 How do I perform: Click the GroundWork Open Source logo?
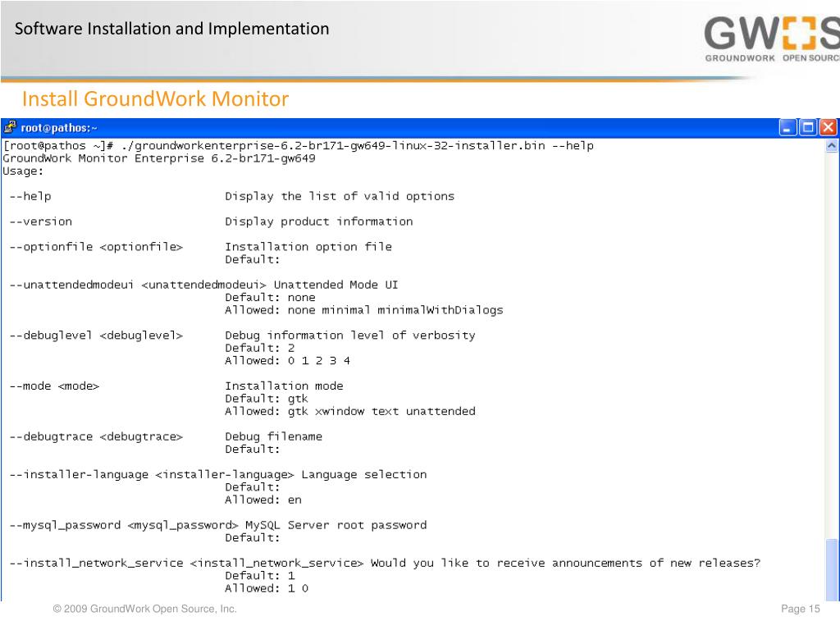click(x=771, y=39)
